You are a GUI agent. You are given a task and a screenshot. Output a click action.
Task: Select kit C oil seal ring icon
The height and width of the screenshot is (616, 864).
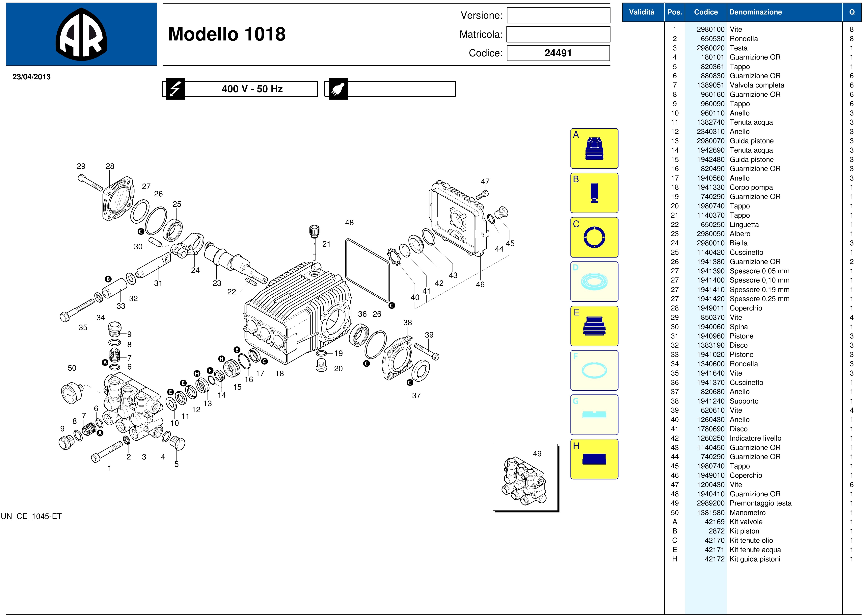point(594,237)
